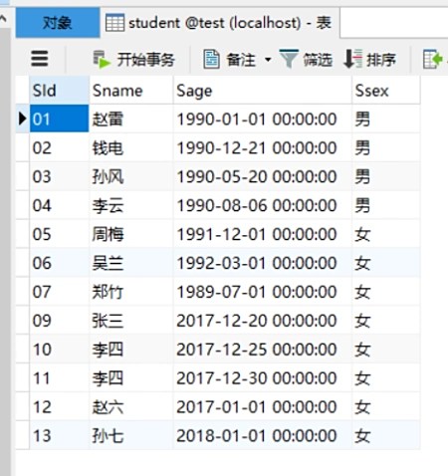The image size is (448, 476).
Task: Select the row marker for row 01
Action: pos(22,119)
